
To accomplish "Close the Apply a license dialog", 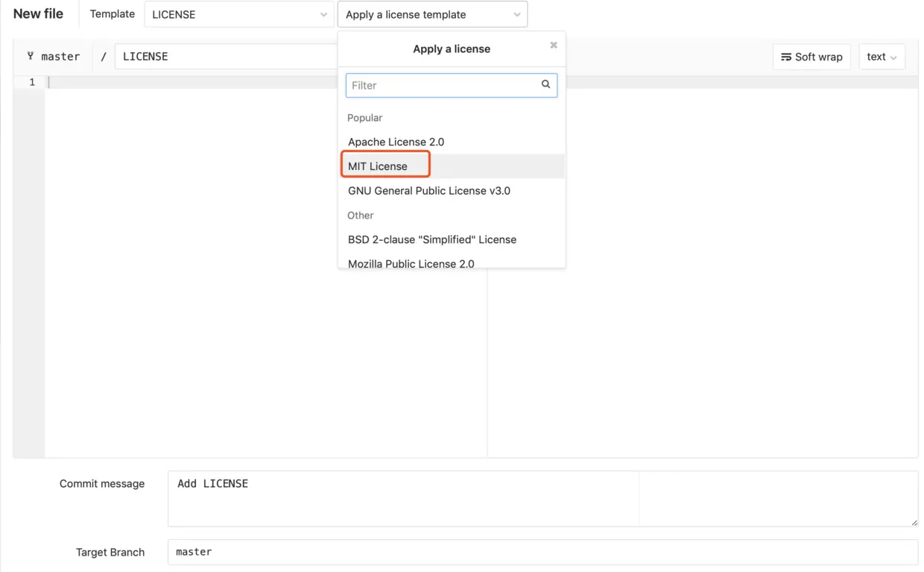I will click(553, 45).
